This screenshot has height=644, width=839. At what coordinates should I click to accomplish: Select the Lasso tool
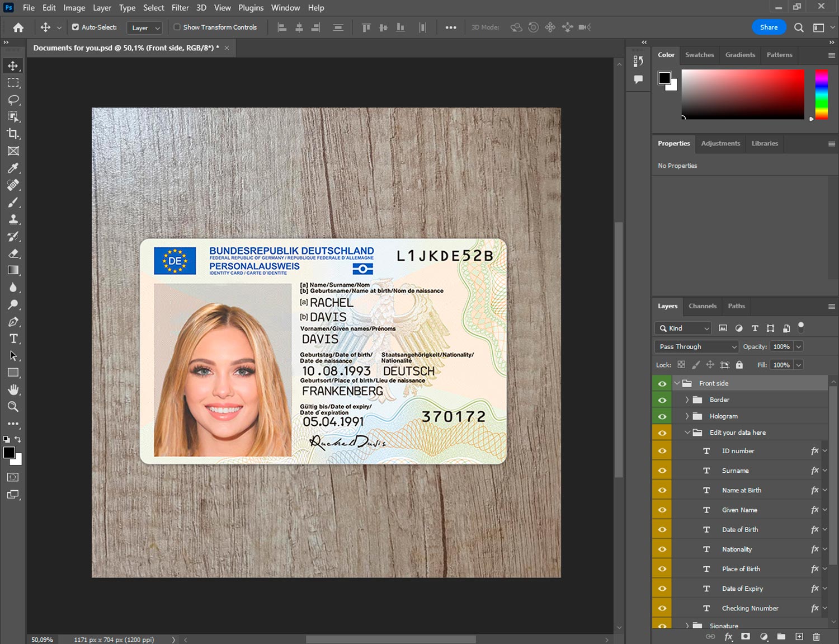point(13,100)
